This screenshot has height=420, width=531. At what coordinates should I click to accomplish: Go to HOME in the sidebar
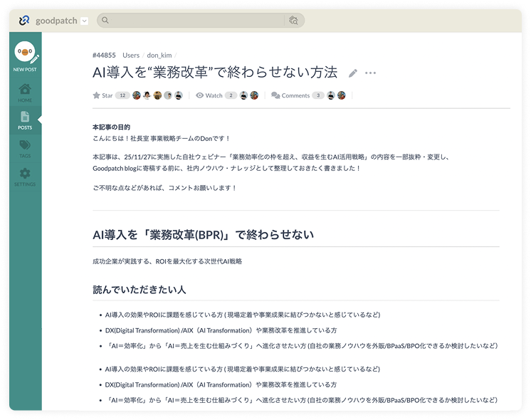tap(25, 93)
